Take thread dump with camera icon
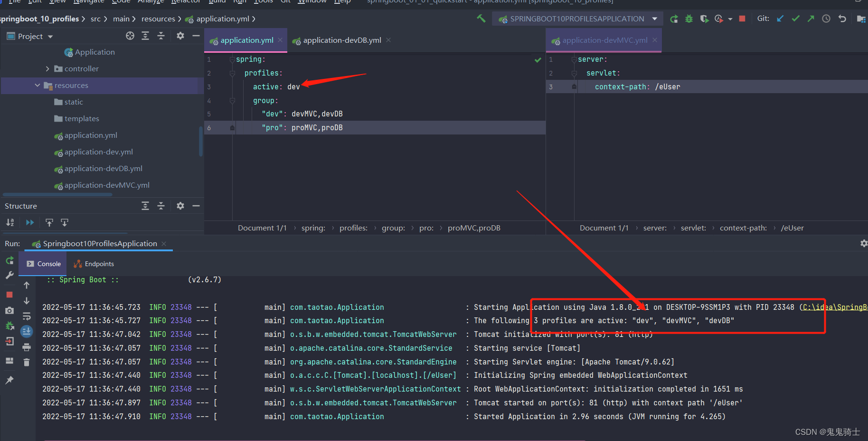 9,310
